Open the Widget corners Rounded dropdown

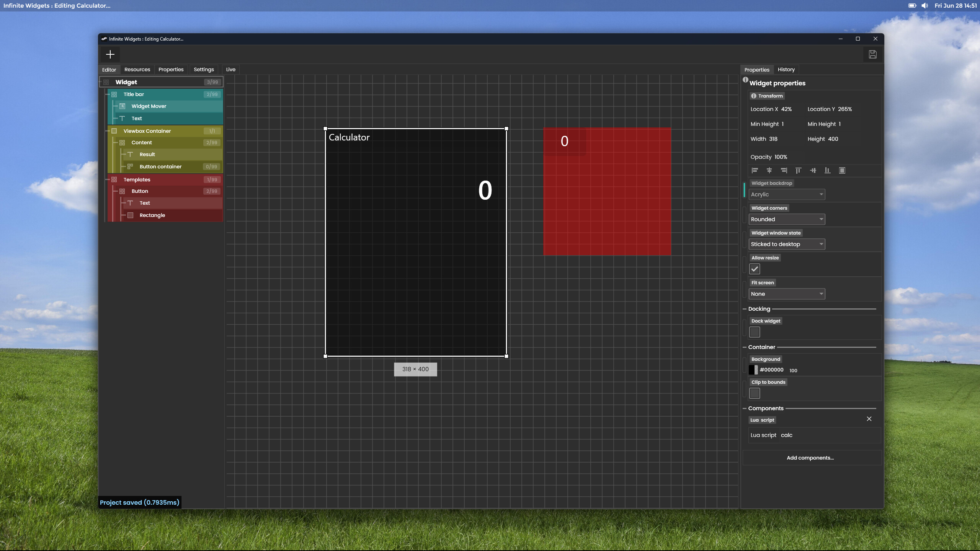pyautogui.click(x=786, y=219)
